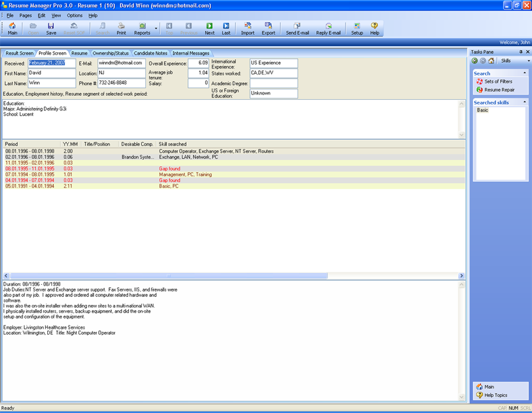Collapse the Search section
Image resolution: width=532 pixels, height=413 pixels.
(524, 73)
